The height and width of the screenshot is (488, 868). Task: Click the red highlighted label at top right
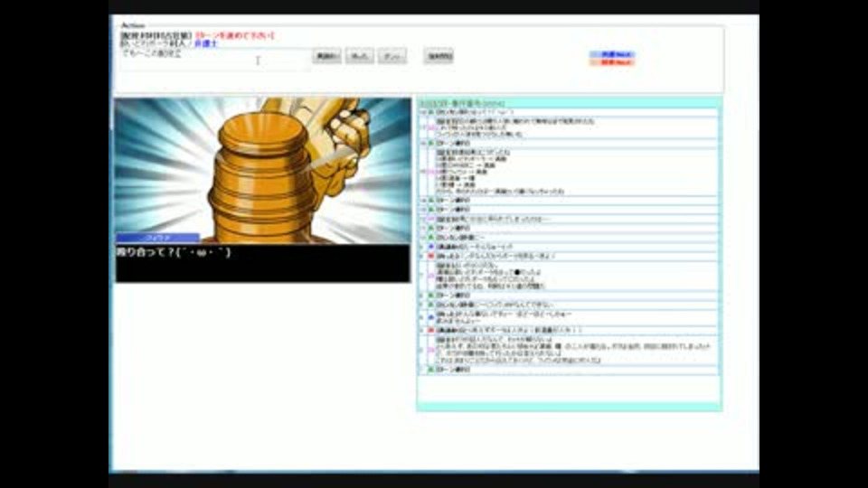coord(612,62)
